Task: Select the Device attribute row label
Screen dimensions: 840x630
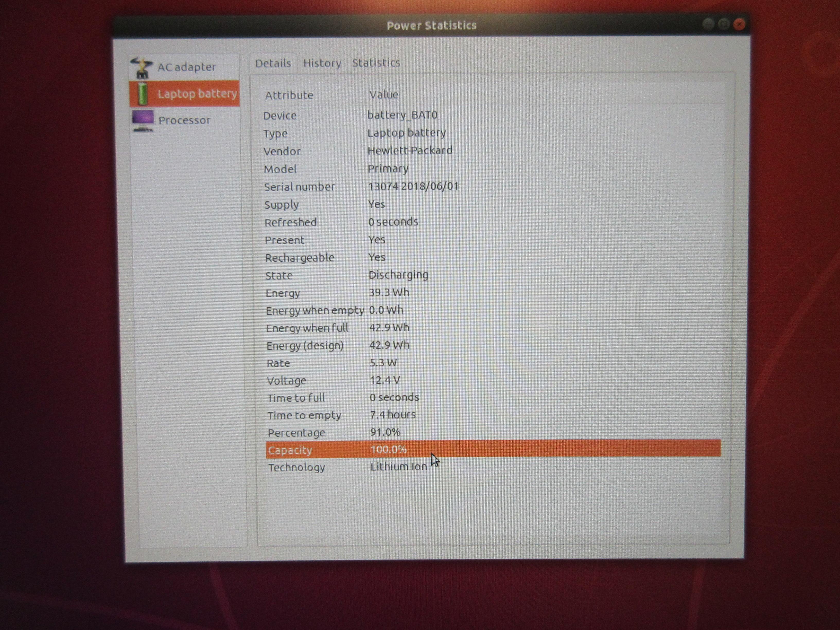Action: point(280,116)
